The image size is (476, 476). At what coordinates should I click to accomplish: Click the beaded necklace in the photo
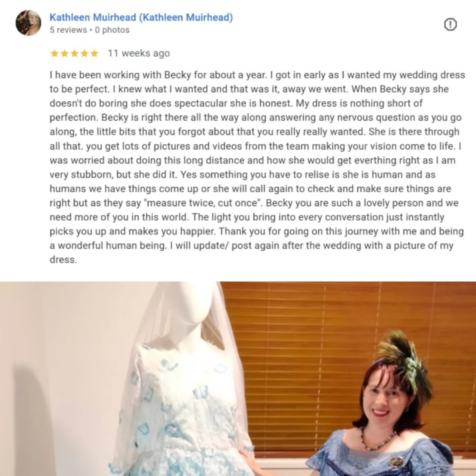tap(377, 440)
